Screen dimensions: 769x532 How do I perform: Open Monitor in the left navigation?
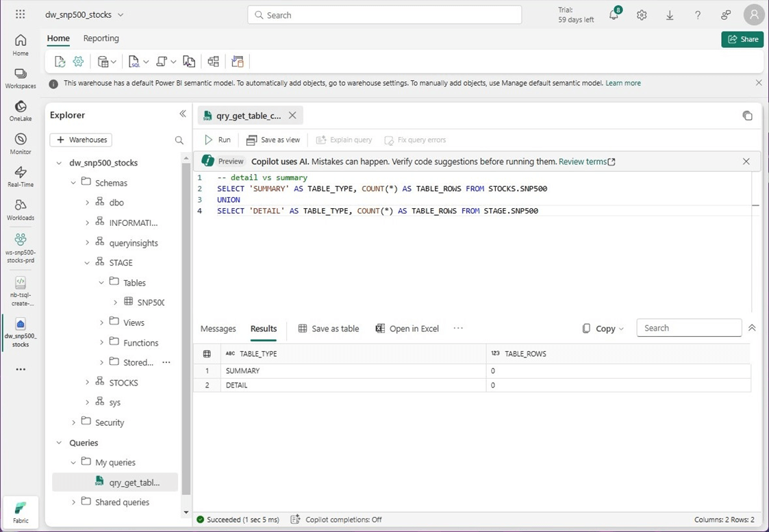[x=21, y=144]
